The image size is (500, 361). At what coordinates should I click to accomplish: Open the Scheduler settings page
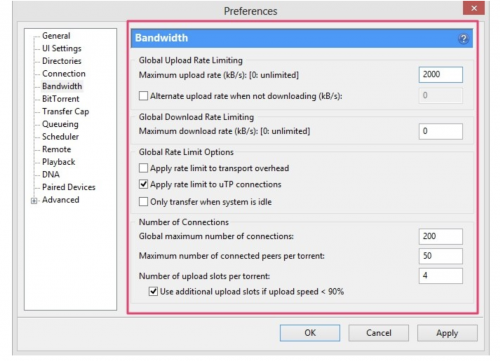[60, 137]
